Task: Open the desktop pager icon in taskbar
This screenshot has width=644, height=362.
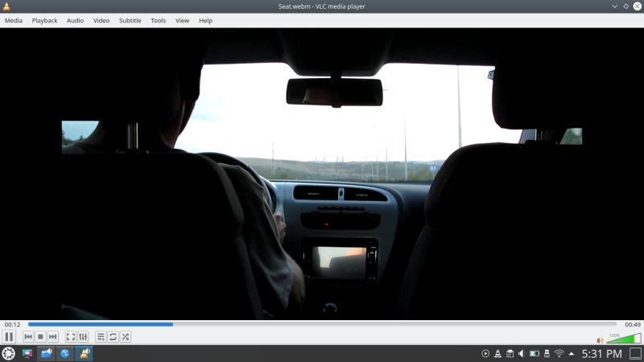Action: click(x=27, y=353)
